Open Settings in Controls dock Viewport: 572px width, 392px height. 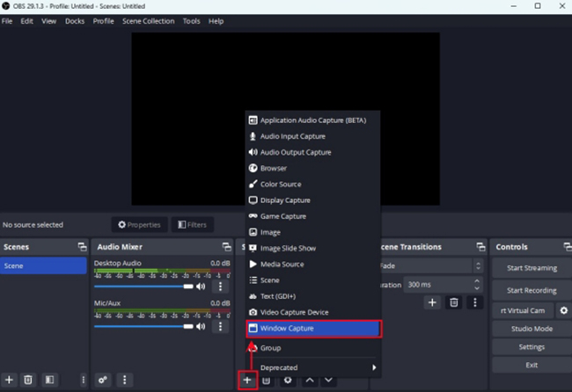pos(532,347)
